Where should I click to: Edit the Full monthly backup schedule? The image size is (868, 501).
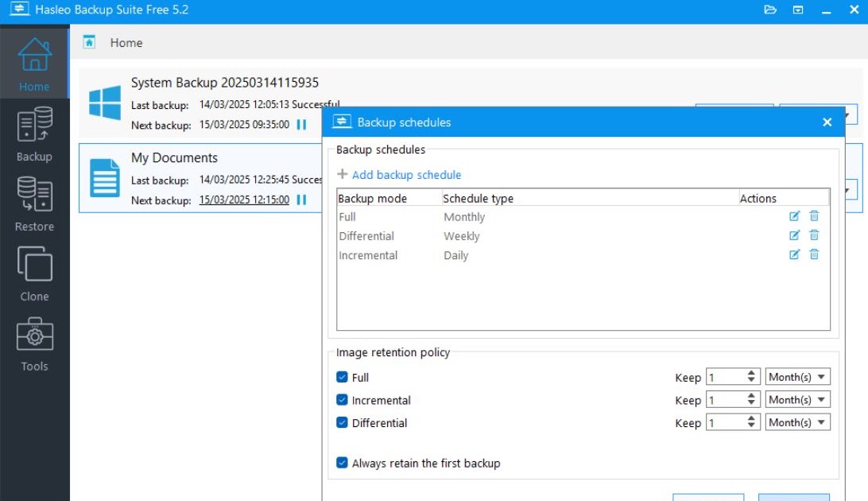pyautogui.click(x=794, y=216)
